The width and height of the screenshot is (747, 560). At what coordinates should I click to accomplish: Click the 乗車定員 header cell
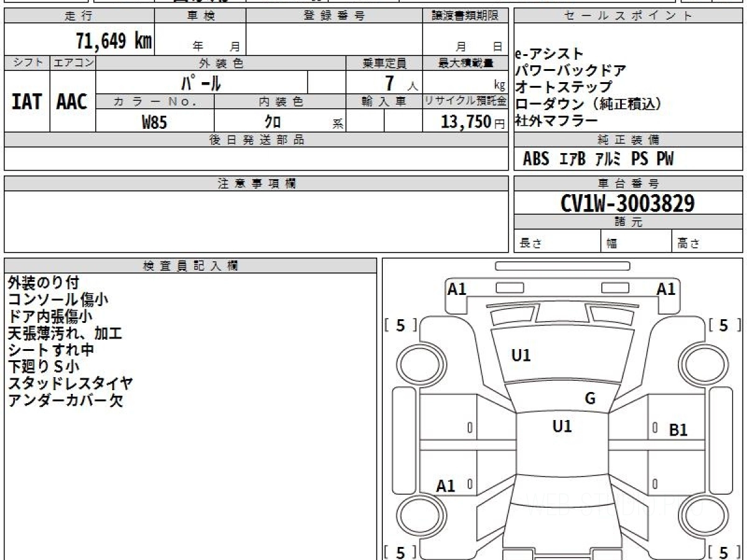pyautogui.click(x=384, y=63)
